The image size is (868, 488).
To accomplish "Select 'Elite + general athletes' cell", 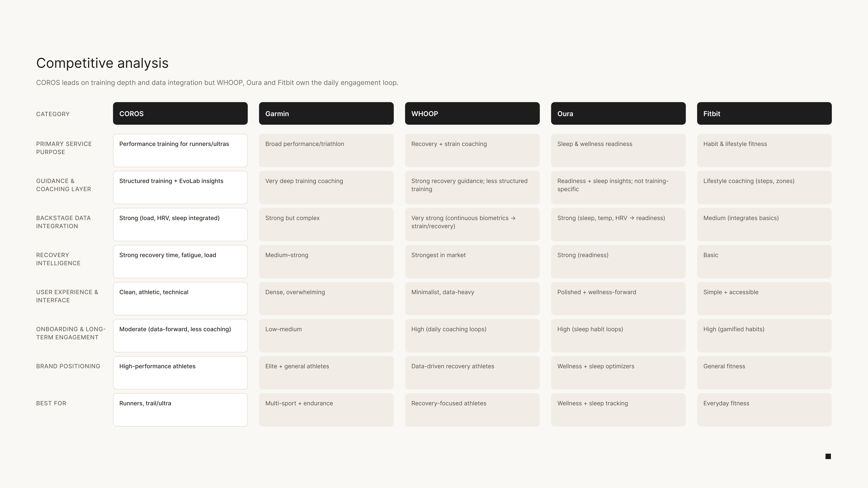I will click(326, 373).
